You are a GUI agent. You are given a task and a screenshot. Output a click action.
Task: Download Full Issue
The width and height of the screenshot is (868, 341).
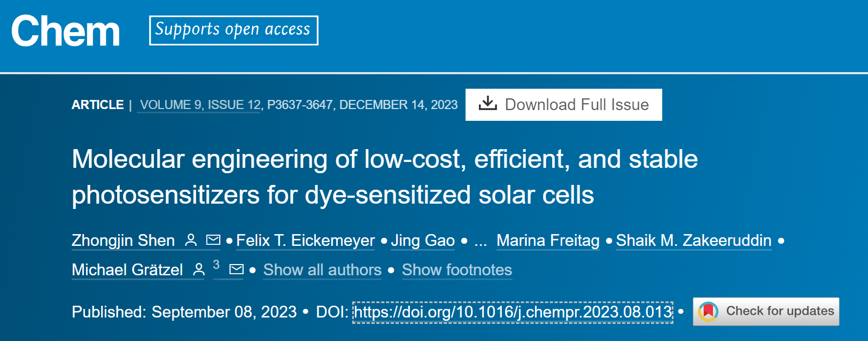click(564, 105)
